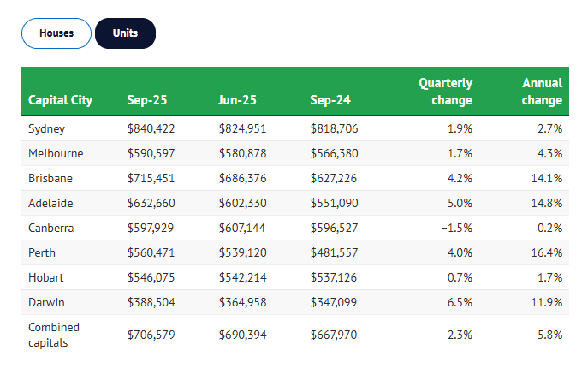Click the Capital City column header
588x380 pixels.
60,100
